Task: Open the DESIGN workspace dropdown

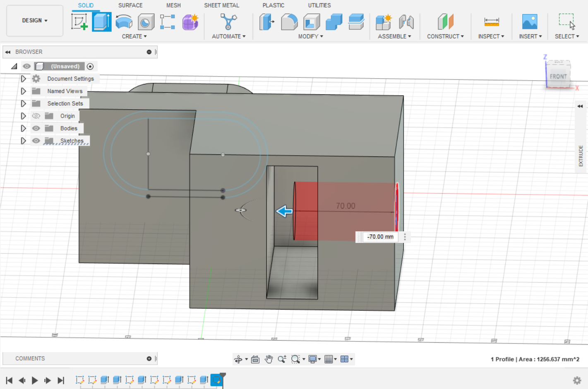Action: click(35, 20)
